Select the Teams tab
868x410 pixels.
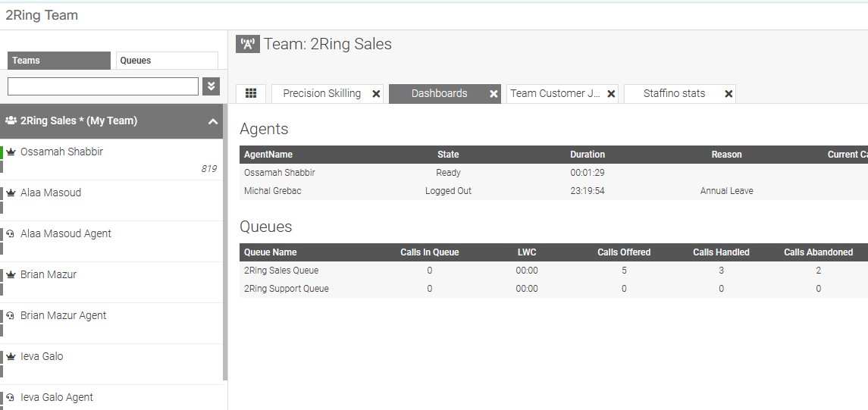click(59, 61)
